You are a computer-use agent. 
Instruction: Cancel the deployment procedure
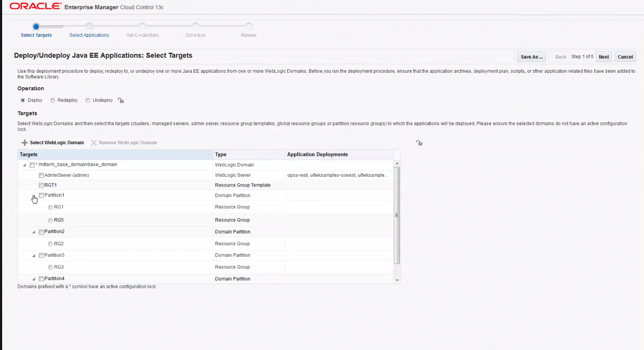coord(625,57)
